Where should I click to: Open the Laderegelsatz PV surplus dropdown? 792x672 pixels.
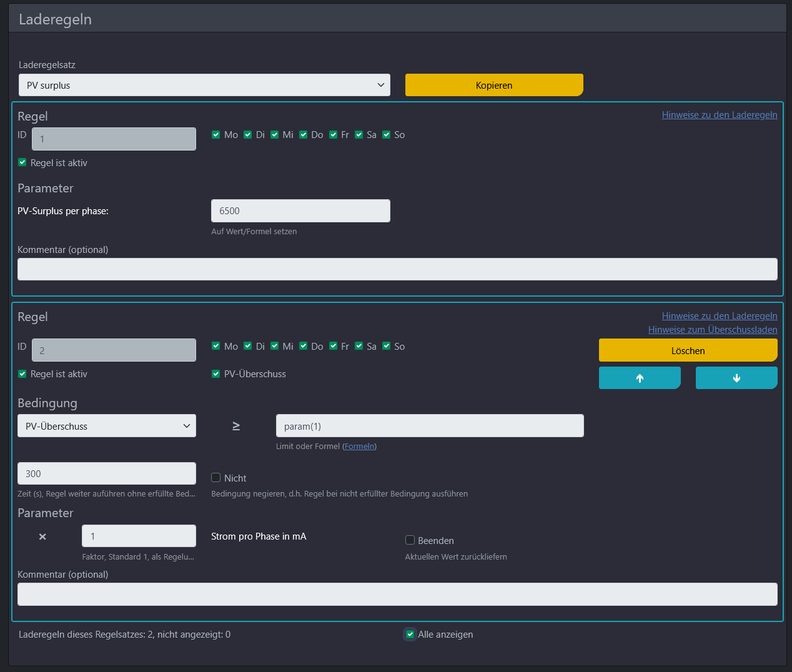click(204, 85)
